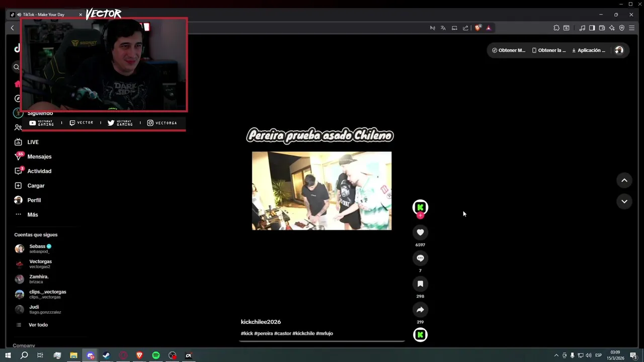This screenshot has width=644, height=362.
Task: Open the Windows notification center
Action: click(x=633, y=355)
